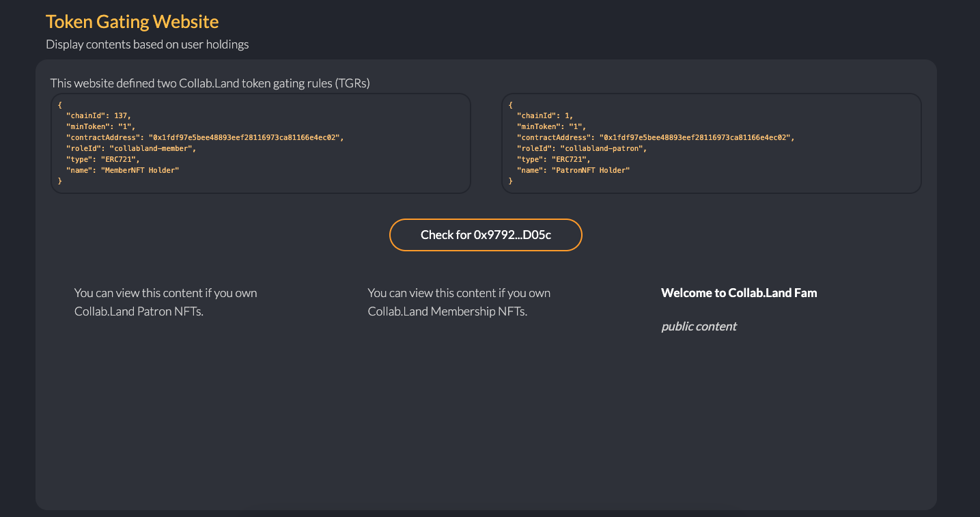The height and width of the screenshot is (517, 980).
Task: Click the collabland-patron roleId line
Action: click(x=581, y=148)
